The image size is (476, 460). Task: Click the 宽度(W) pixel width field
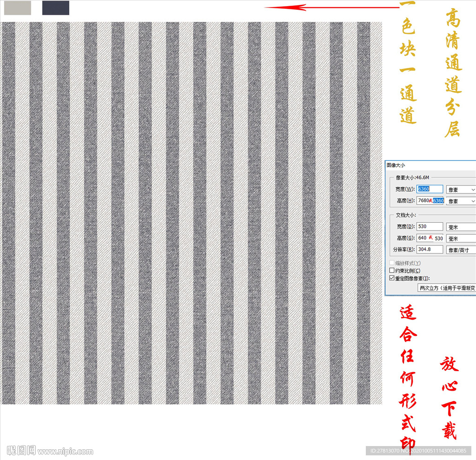[430, 189]
